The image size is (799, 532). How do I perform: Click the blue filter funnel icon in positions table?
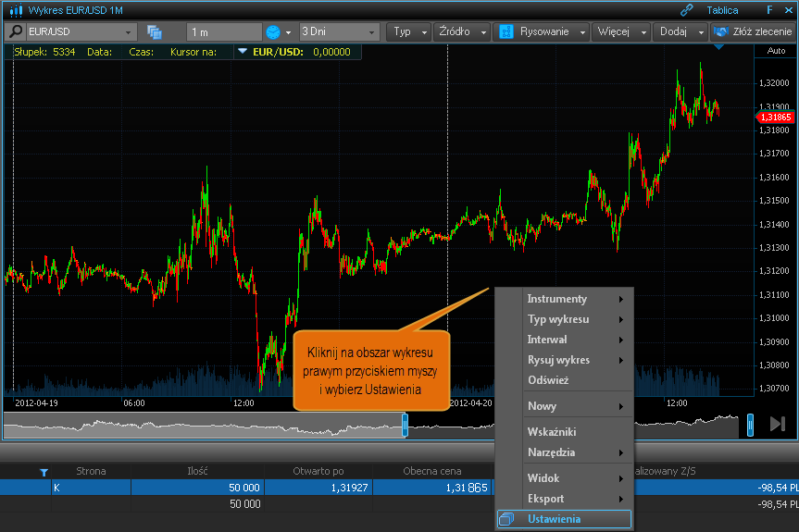(x=44, y=472)
